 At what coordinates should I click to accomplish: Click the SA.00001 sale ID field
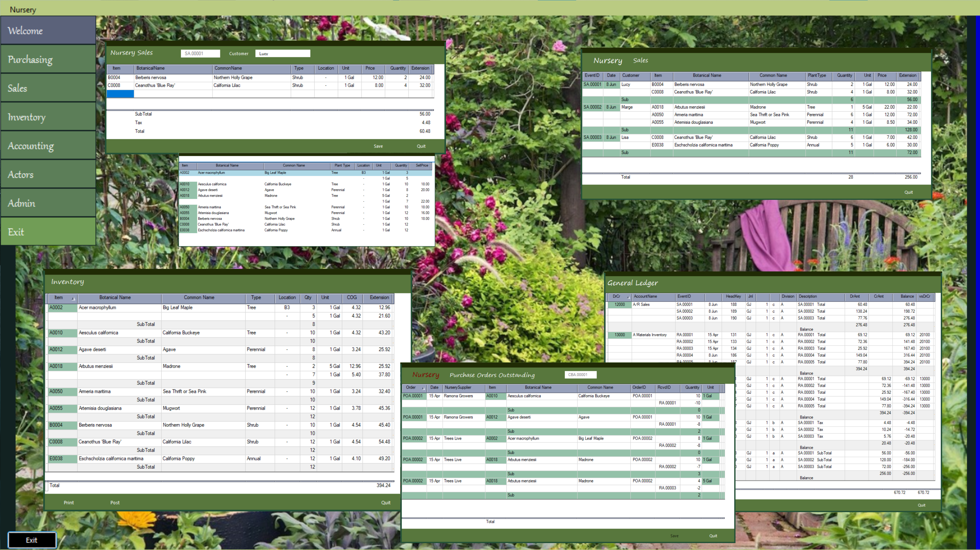pos(200,54)
